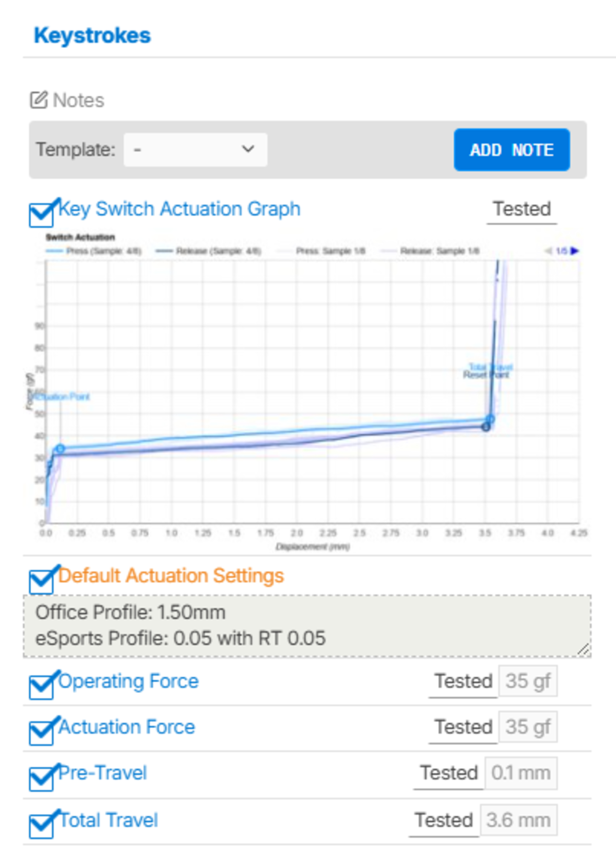Go to next legend page arrow
The image size is (616, 862).
(x=575, y=251)
